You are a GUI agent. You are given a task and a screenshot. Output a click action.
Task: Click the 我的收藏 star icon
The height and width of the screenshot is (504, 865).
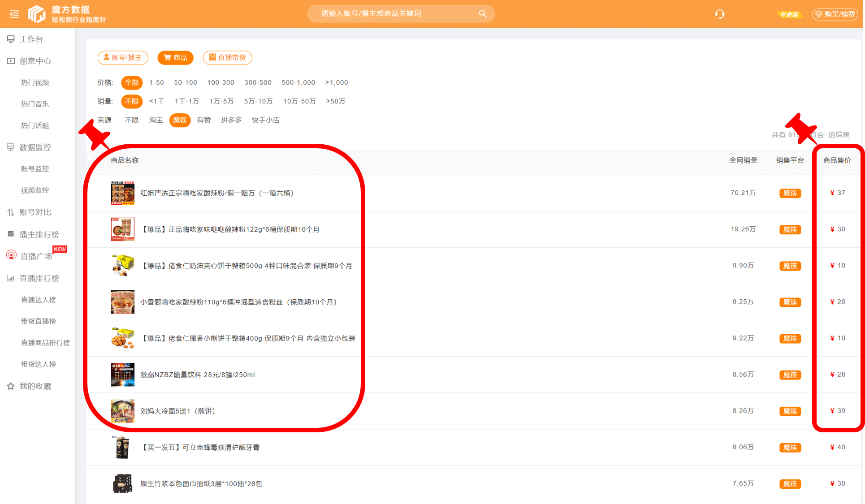pyautogui.click(x=11, y=386)
